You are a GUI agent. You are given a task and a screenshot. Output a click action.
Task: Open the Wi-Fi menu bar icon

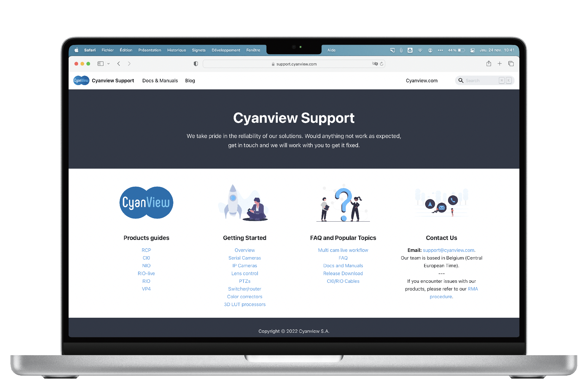click(x=420, y=50)
